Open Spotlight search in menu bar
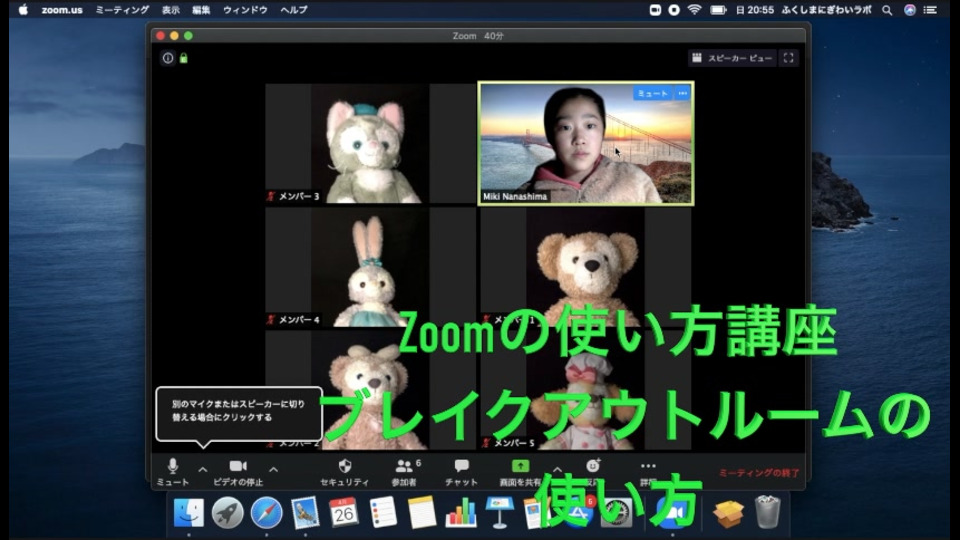This screenshot has height=540, width=960. [x=887, y=10]
